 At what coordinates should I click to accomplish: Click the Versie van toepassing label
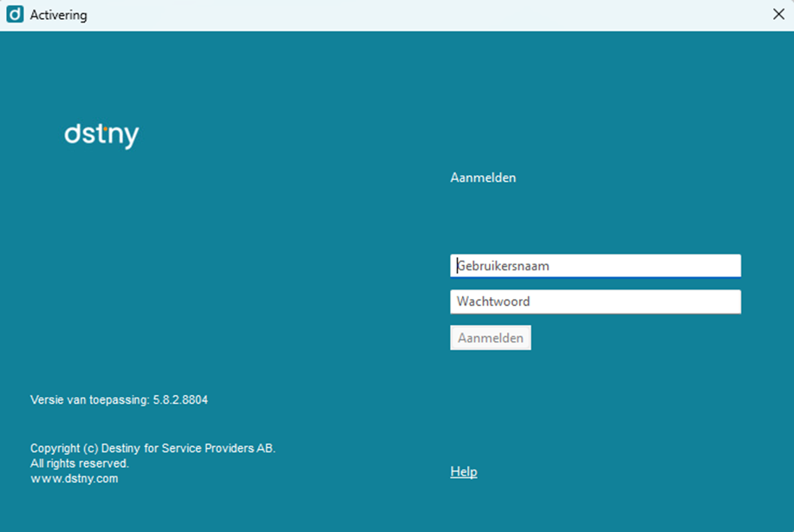89,400
